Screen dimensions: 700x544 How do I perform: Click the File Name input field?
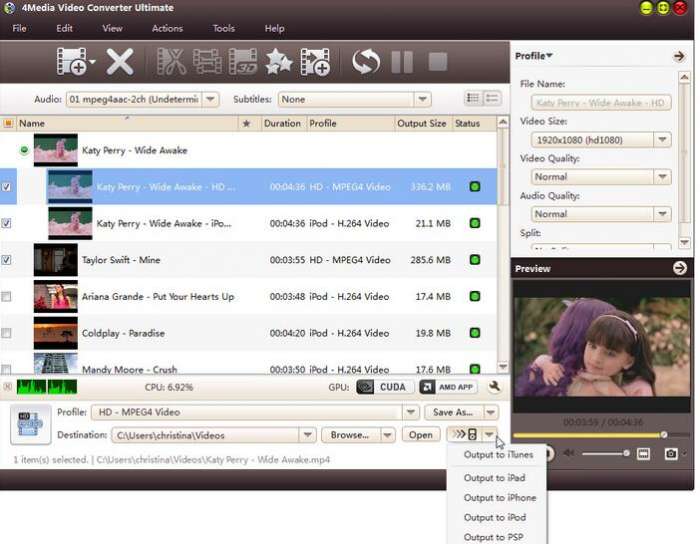[x=600, y=103]
